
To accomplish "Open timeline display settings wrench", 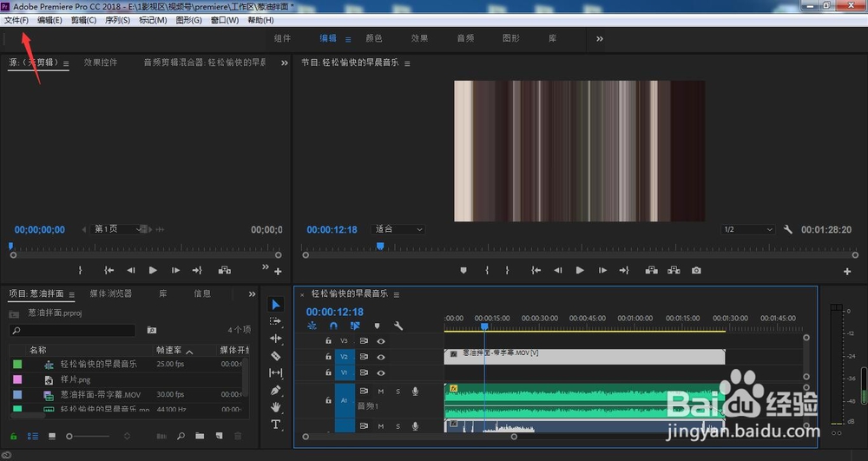I will 398,326.
